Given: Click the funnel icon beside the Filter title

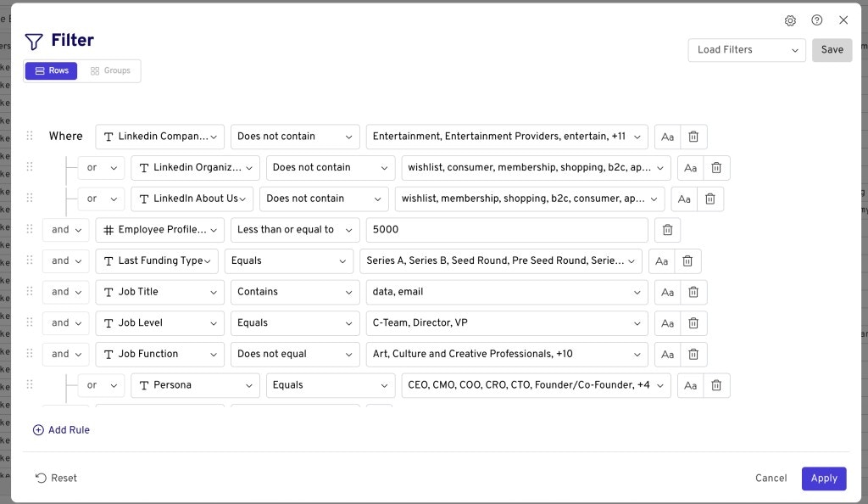Looking at the screenshot, I should 34,41.
